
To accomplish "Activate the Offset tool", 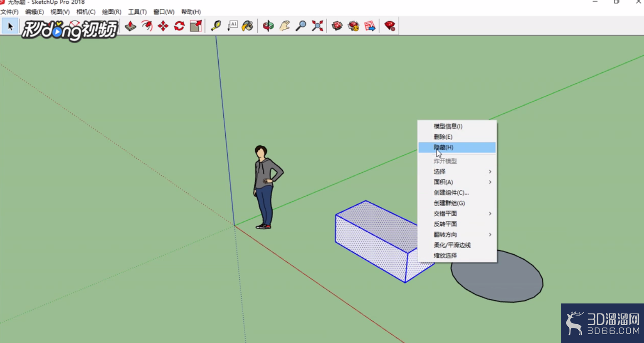I will point(147,26).
